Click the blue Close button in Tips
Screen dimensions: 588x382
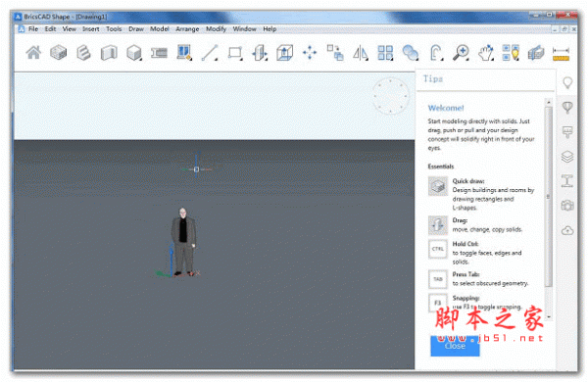pos(455,346)
